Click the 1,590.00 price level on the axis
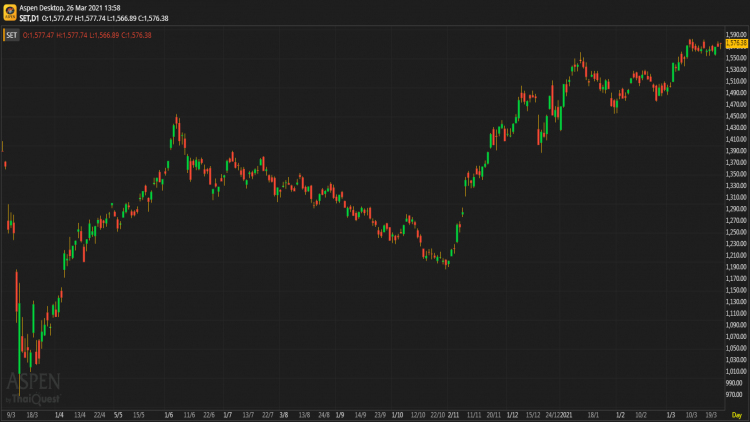This screenshot has width=750, height=422. coord(737,35)
